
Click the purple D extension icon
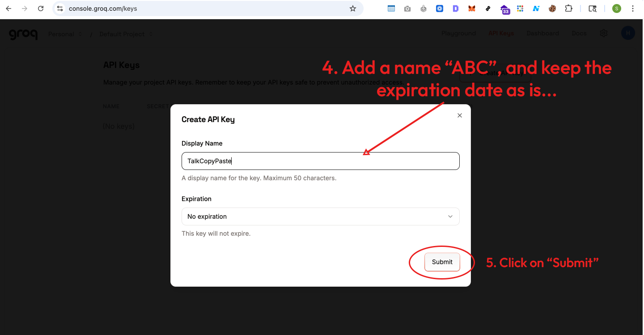(x=456, y=8)
